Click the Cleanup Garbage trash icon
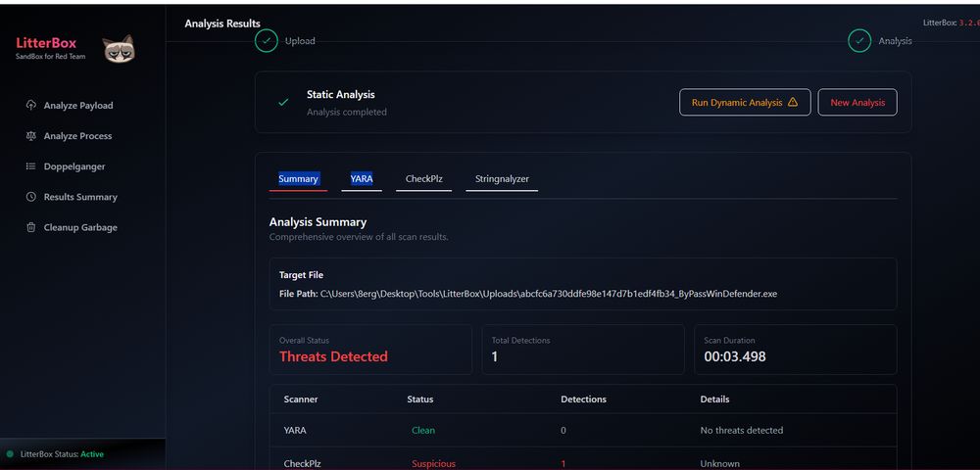This screenshot has width=980, height=470. point(30,227)
